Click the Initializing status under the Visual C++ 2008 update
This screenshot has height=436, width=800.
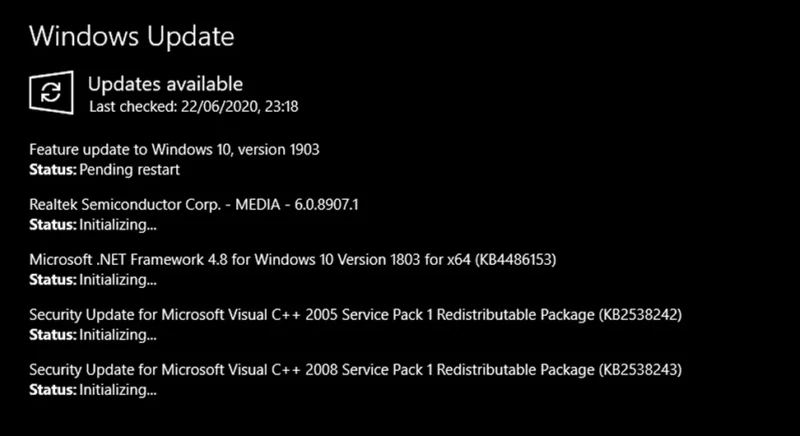point(118,390)
